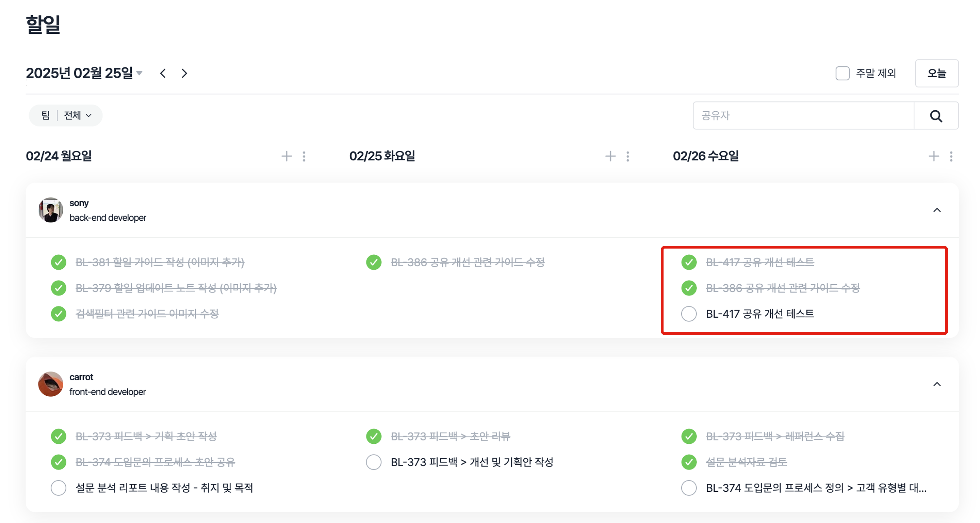
Task: Click sony's profile avatar
Action: pos(51,210)
